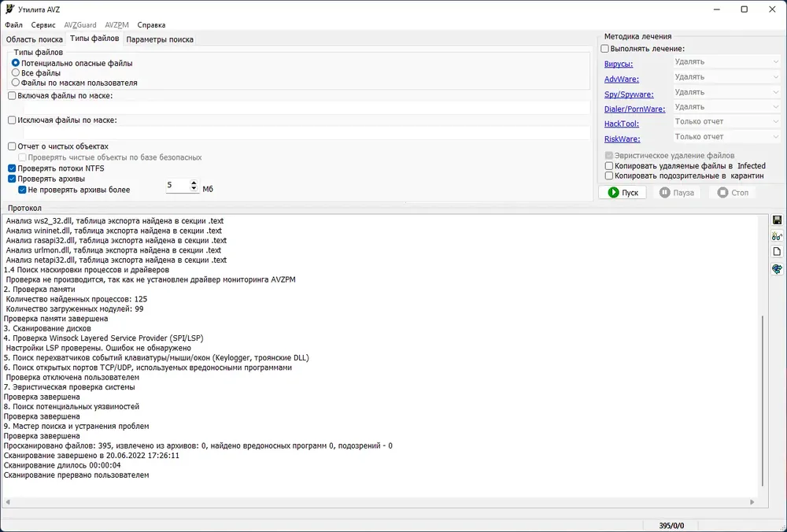Click the Пауза button
Image resolution: width=787 pixels, height=532 pixels.
point(677,193)
